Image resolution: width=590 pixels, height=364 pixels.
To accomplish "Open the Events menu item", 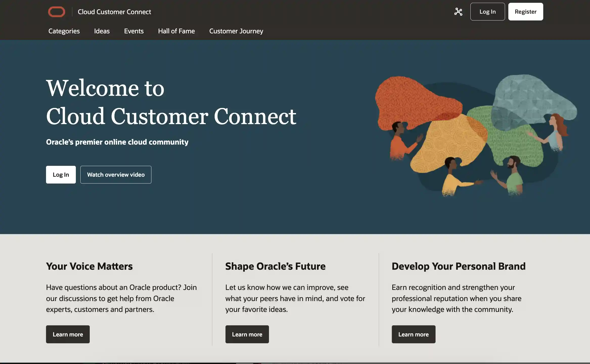I will point(134,31).
